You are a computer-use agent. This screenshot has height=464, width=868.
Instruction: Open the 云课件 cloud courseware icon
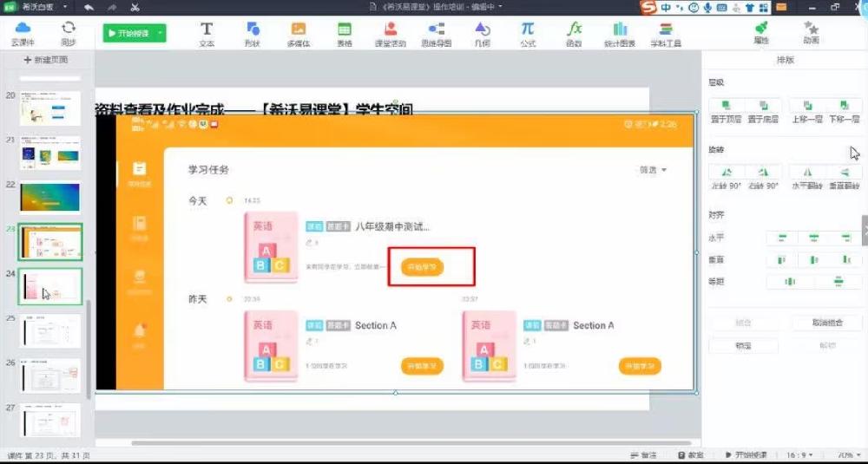pos(23,33)
